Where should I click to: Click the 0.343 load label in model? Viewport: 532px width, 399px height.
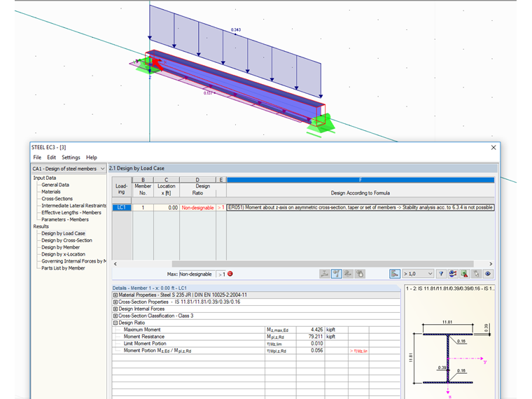pos(236,30)
